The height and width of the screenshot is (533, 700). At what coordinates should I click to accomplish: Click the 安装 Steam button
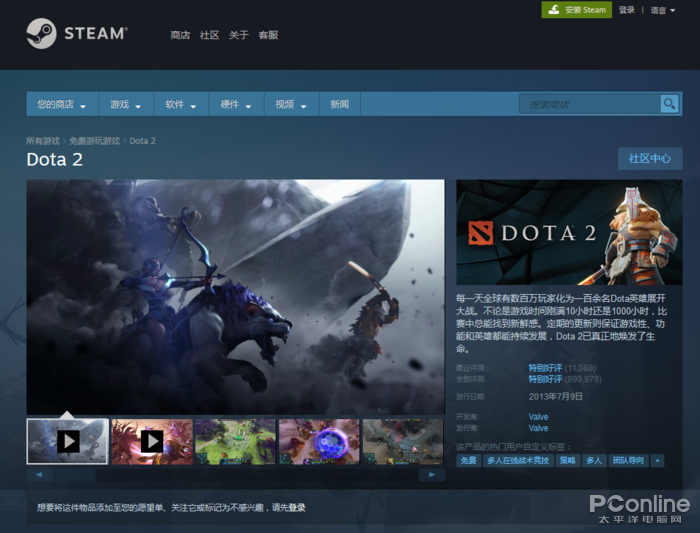coord(576,10)
